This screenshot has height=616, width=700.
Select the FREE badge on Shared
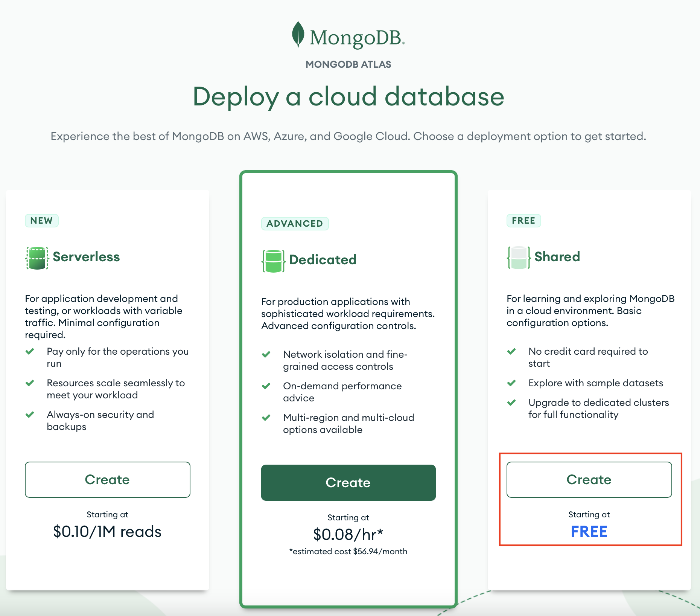click(x=523, y=221)
